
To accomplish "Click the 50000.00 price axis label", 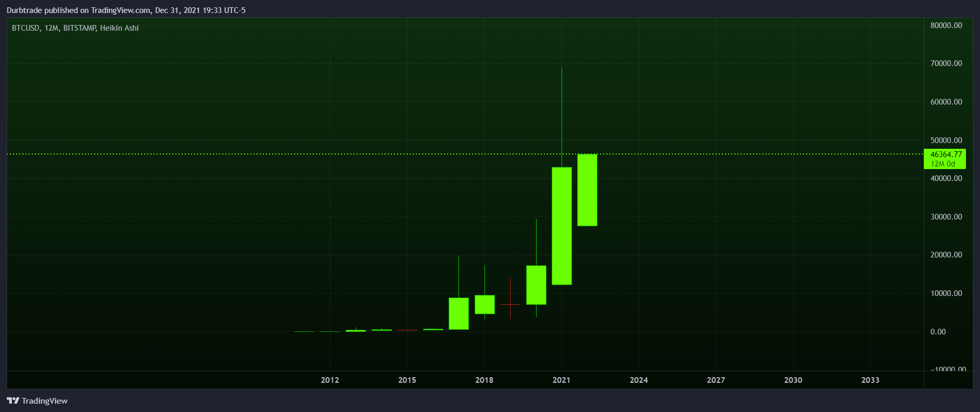I will (946, 140).
